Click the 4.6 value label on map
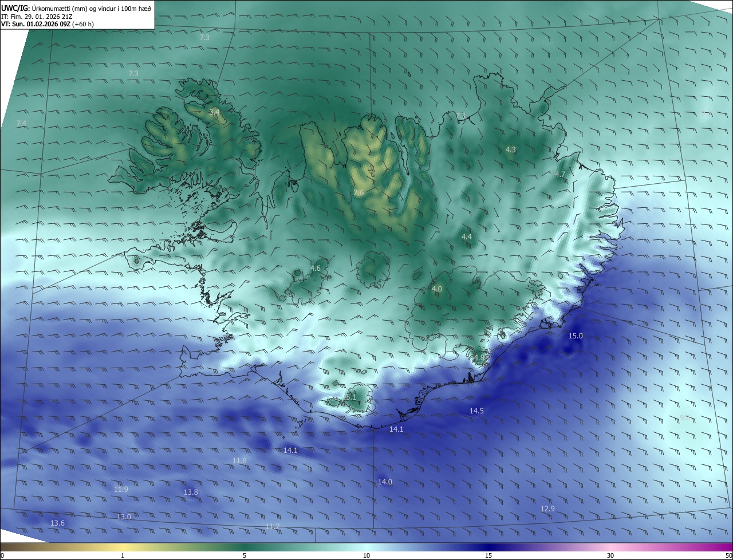The height and width of the screenshot is (560, 733). coord(316,268)
